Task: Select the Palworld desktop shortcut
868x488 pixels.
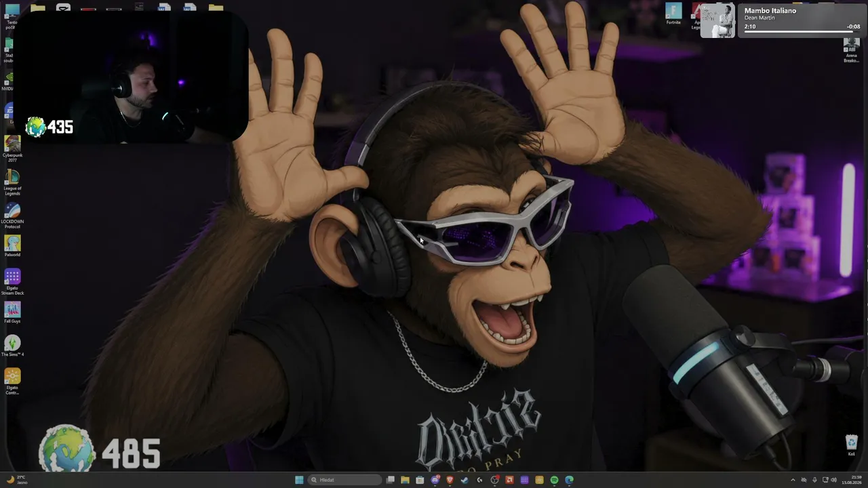Action: (12, 245)
